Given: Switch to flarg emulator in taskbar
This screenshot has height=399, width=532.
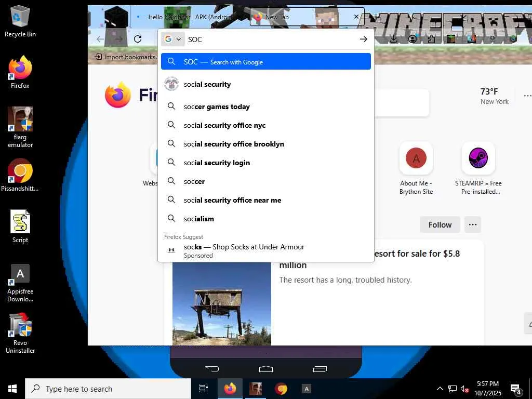Looking at the screenshot, I should [x=256, y=389].
